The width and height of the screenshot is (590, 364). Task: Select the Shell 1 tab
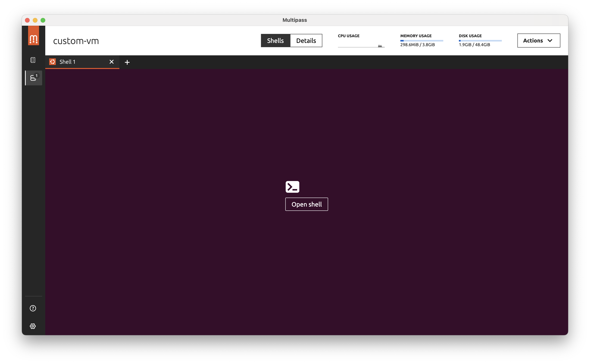point(82,62)
